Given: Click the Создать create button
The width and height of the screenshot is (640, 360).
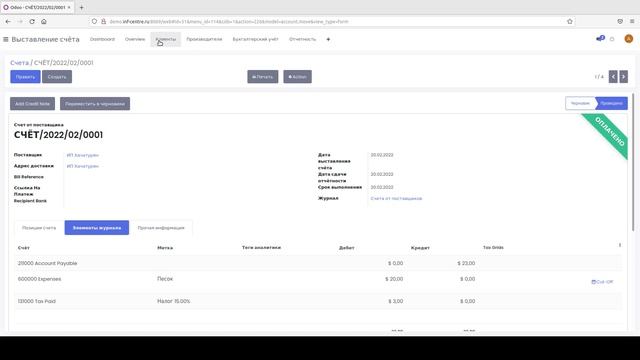Looking at the screenshot, I should [57, 76].
